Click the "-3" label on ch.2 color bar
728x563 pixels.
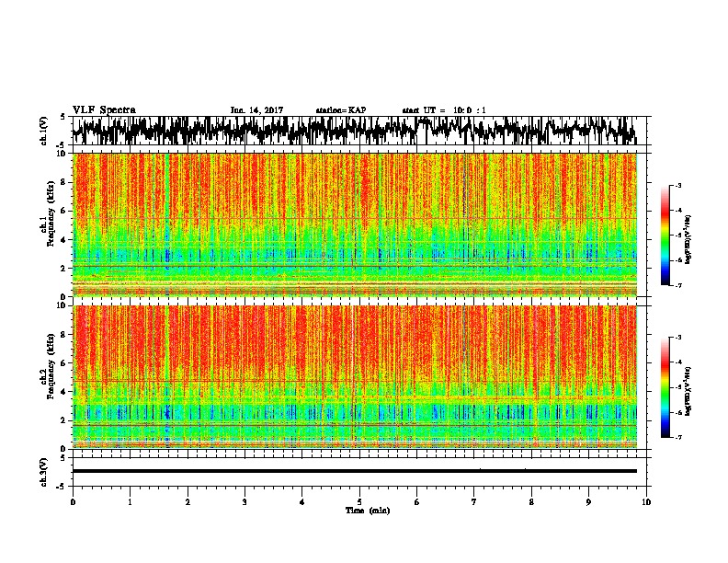click(x=678, y=338)
